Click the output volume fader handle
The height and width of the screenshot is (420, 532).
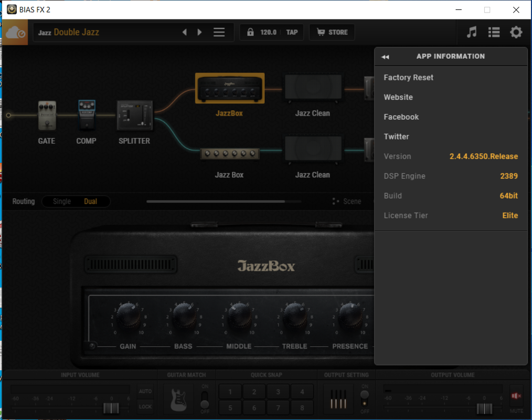pyautogui.click(x=484, y=408)
